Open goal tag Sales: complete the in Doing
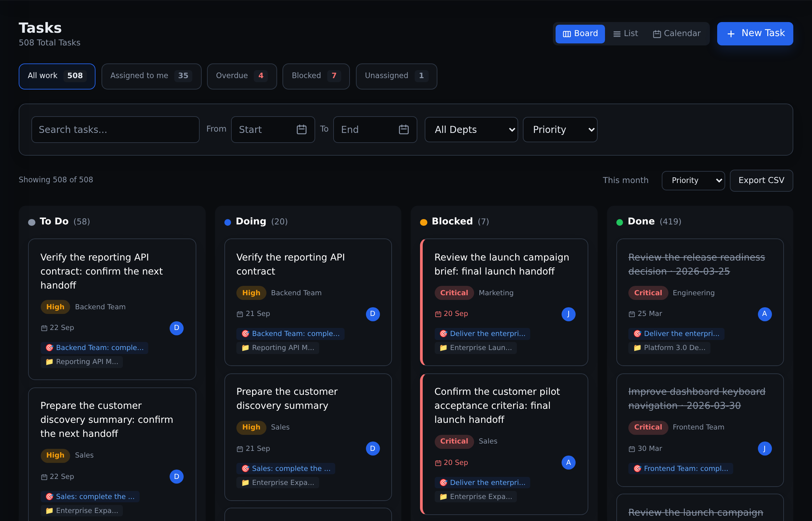Screen dimensions: 812x521 point(286,469)
